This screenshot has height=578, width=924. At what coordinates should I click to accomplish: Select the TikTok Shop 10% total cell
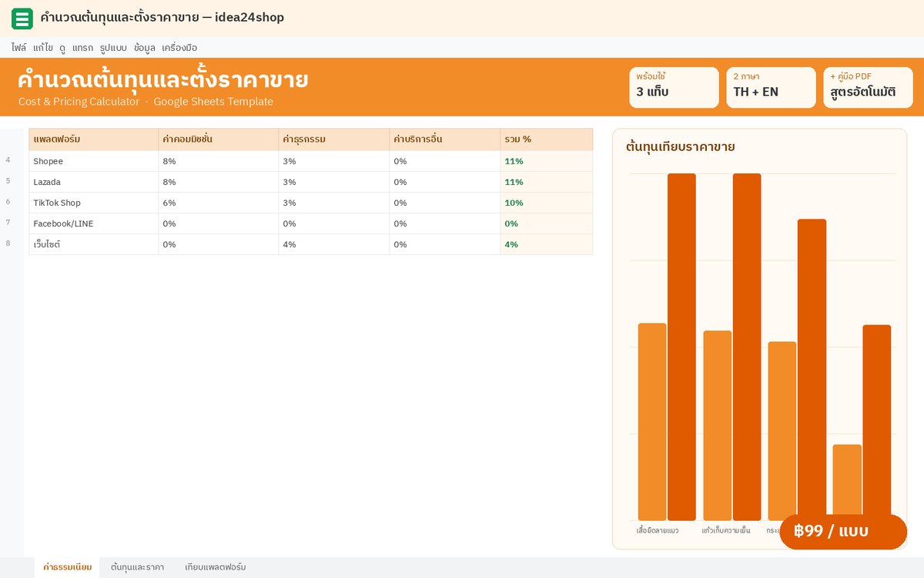(547, 203)
